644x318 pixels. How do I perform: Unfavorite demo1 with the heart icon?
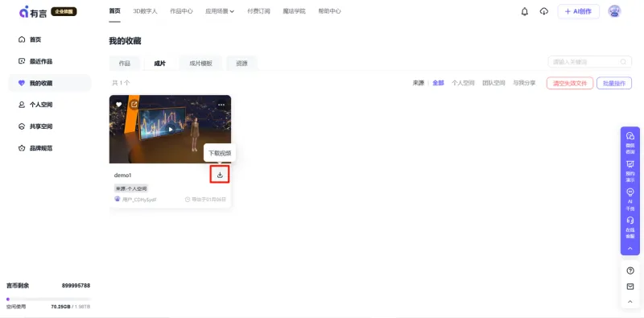(x=118, y=105)
